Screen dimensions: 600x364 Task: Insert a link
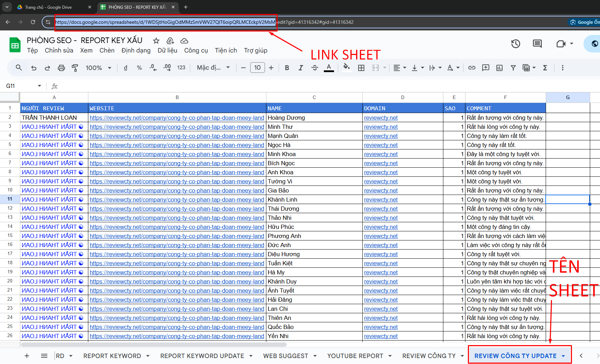(x=472, y=68)
